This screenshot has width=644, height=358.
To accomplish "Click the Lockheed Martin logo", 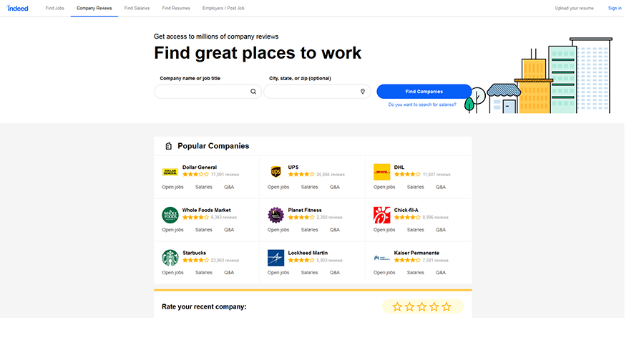I will pyautogui.click(x=275, y=258).
